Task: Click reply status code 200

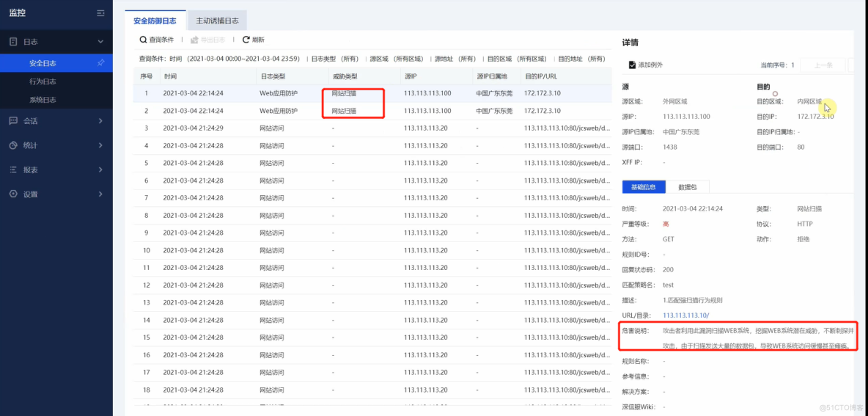Action: tap(668, 270)
